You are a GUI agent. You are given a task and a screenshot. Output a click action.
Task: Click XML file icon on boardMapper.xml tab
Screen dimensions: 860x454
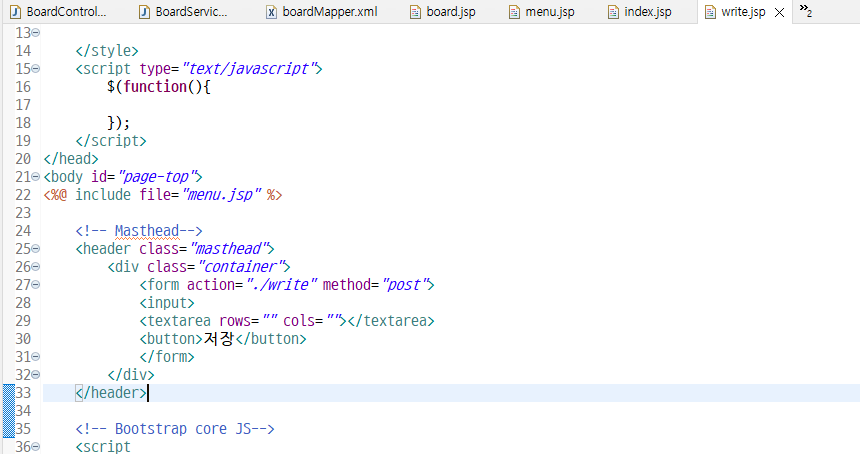pos(271,12)
